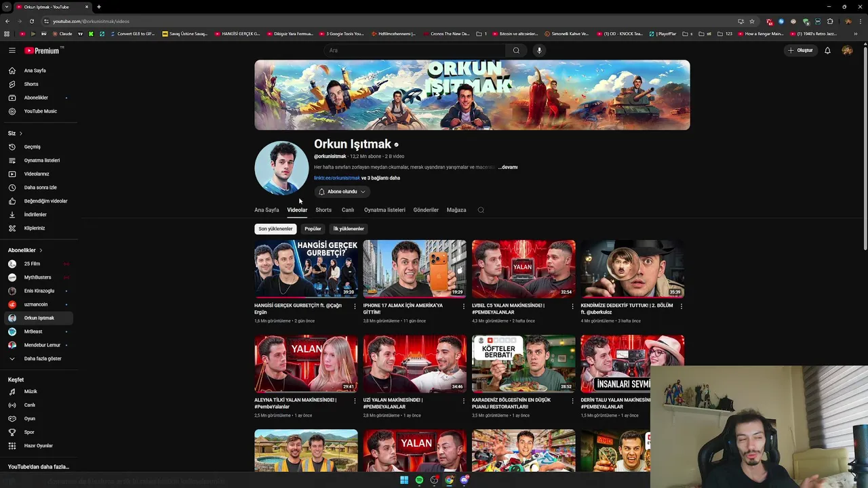Open UZİ YALAN MAKİNESİNDE video title
Viewport: 868px width, 488px height.
(393, 403)
